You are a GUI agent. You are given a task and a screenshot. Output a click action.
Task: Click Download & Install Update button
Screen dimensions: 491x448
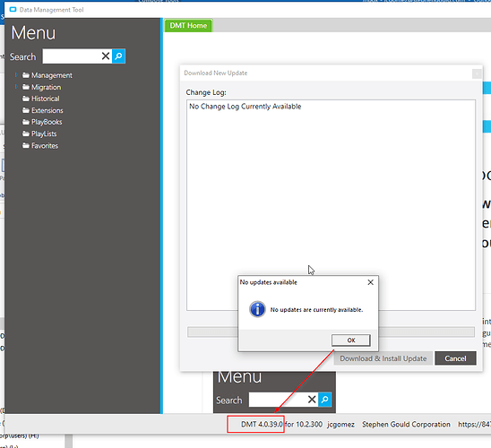click(383, 358)
